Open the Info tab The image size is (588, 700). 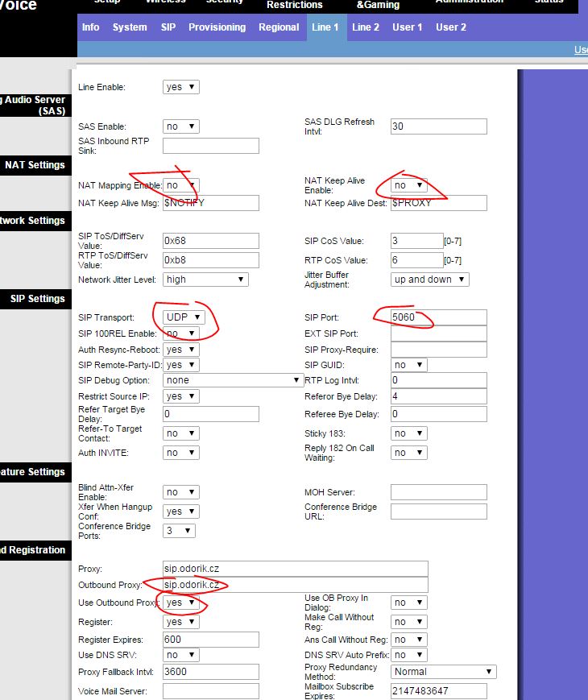point(91,27)
